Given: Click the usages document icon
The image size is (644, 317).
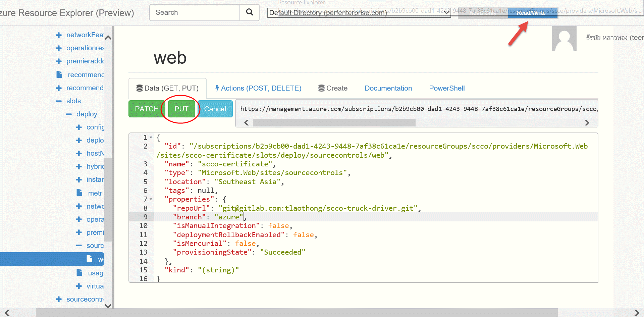Looking at the screenshot, I should (79, 272).
